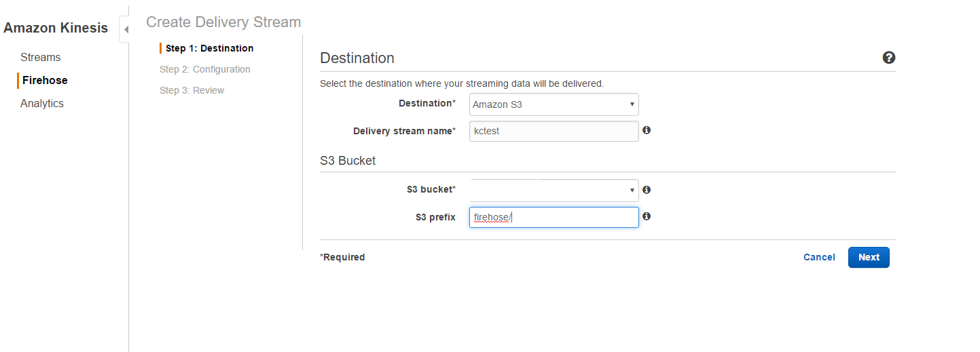Image resolution: width=980 pixels, height=352 pixels.
Task: Click info icon beside S3 prefix field
Action: pyautogui.click(x=647, y=216)
